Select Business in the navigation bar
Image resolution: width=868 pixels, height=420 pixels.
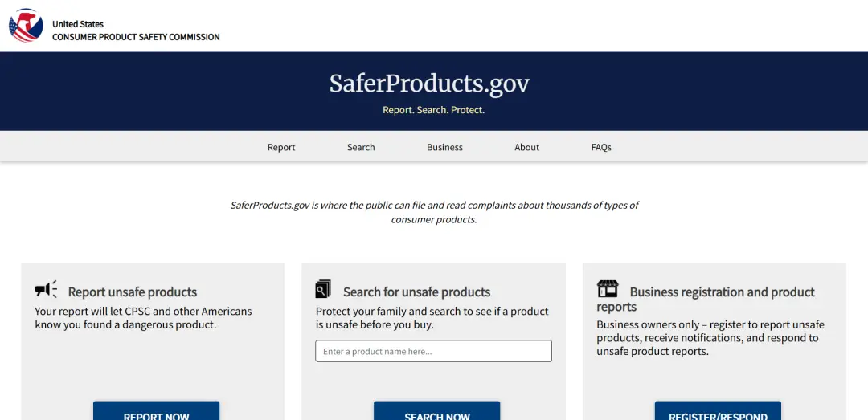click(x=444, y=147)
